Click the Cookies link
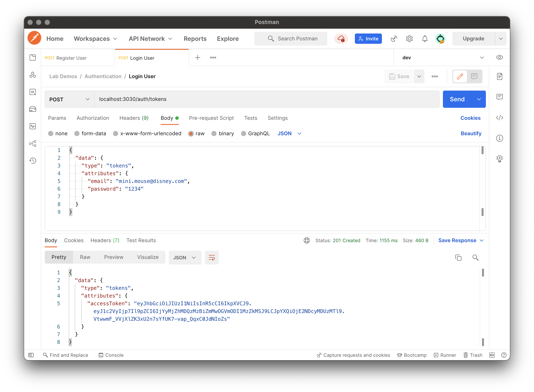The height and width of the screenshot is (392, 534). pos(471,118)
